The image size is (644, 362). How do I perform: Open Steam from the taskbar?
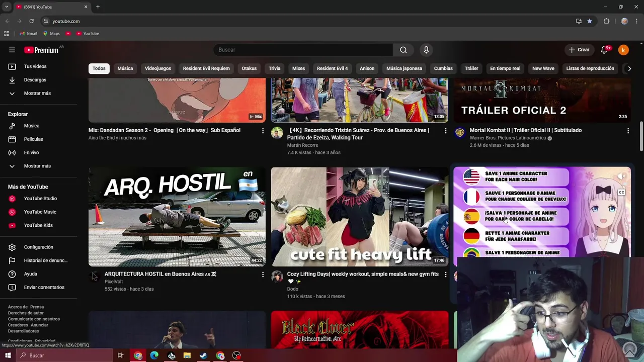tap(203, 355)
